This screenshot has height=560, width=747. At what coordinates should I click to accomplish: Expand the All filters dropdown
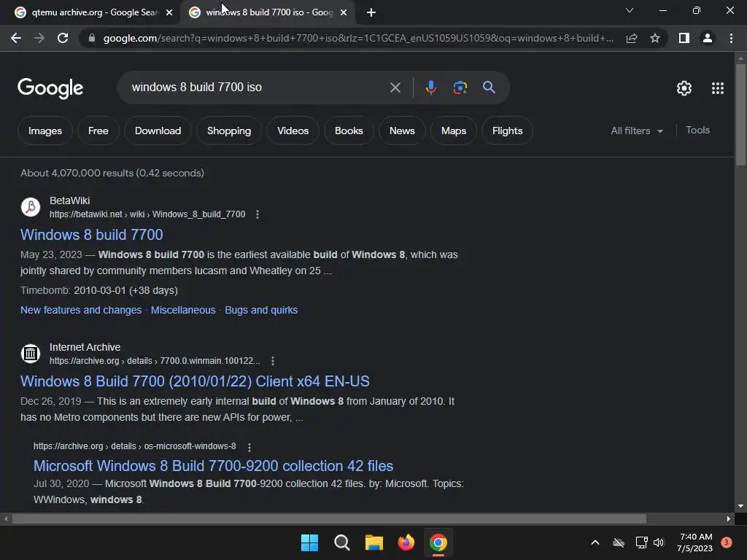tap(637, 131)
